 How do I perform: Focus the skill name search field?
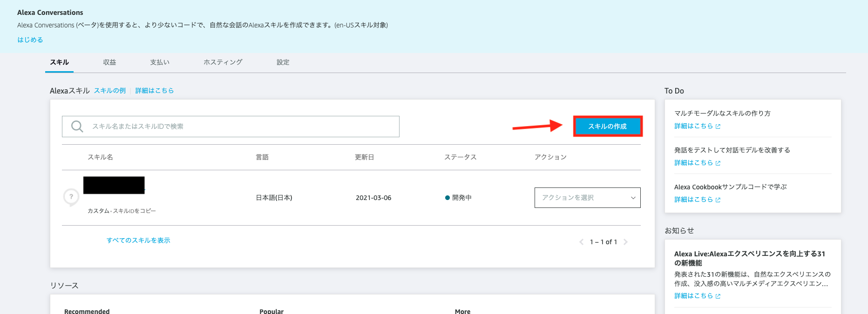231,127
